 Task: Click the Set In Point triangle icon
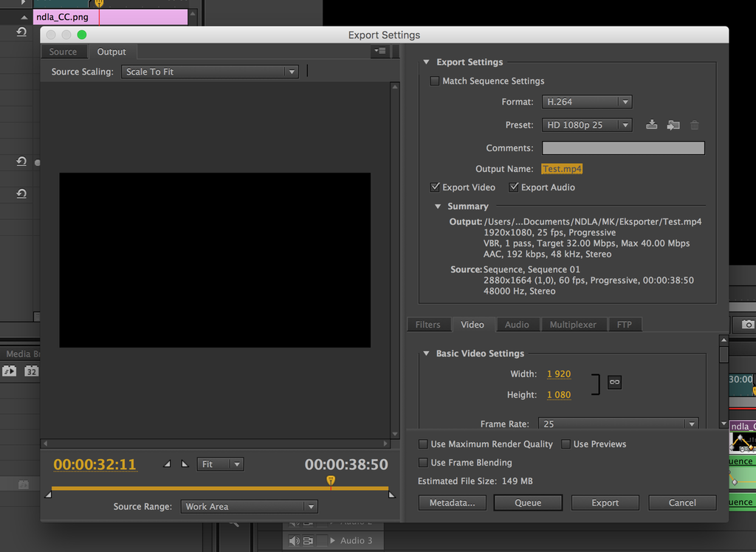[167, 464]
